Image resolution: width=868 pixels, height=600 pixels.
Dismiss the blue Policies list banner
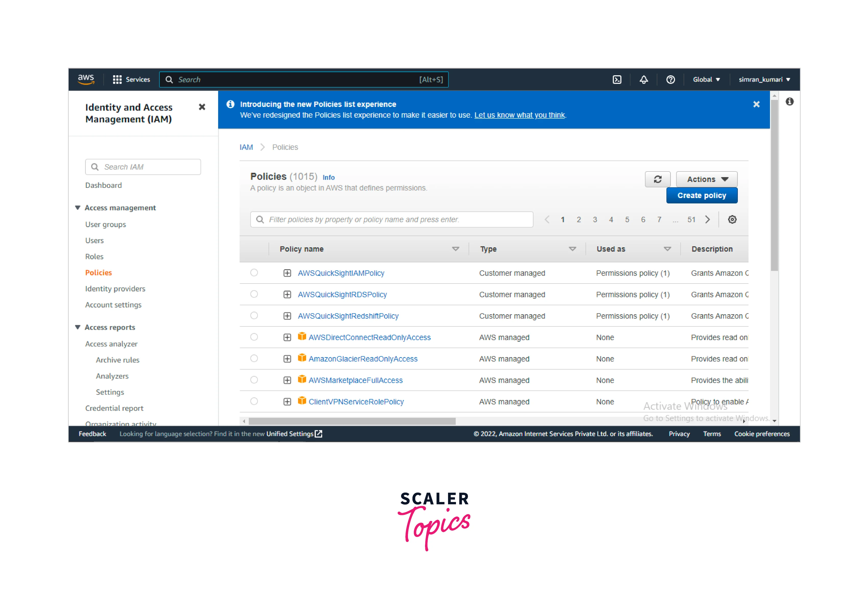756,105
